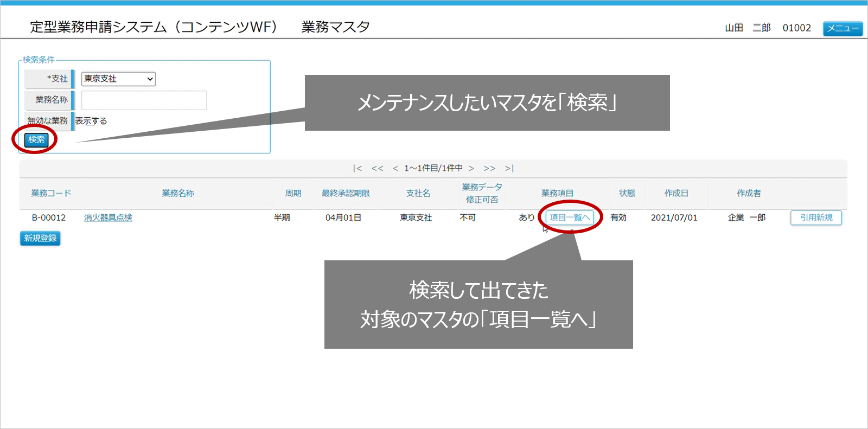Click the 新規登録 button
This screenshot has width=868, height=429.
click(x=40, y=238)
